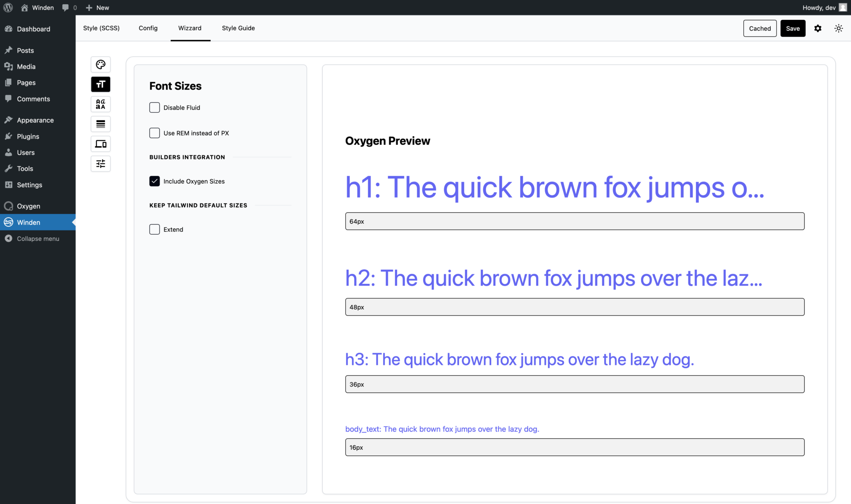Viewport: 851px width, 504px height.
Task: Open the tune sliders settings icon
Action: click(101, 164)
